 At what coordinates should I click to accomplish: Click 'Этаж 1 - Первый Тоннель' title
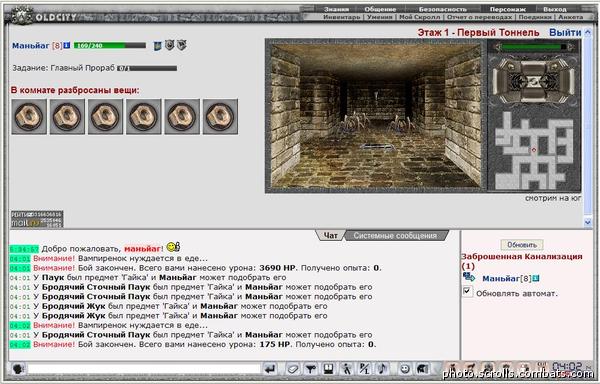tap(478, 33)
